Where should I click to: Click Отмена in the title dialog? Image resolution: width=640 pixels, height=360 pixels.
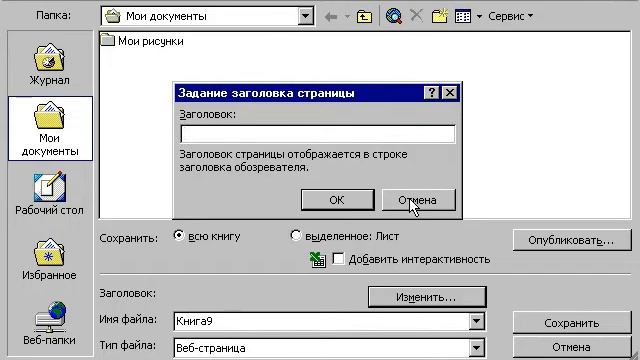(x=418, y=200)
